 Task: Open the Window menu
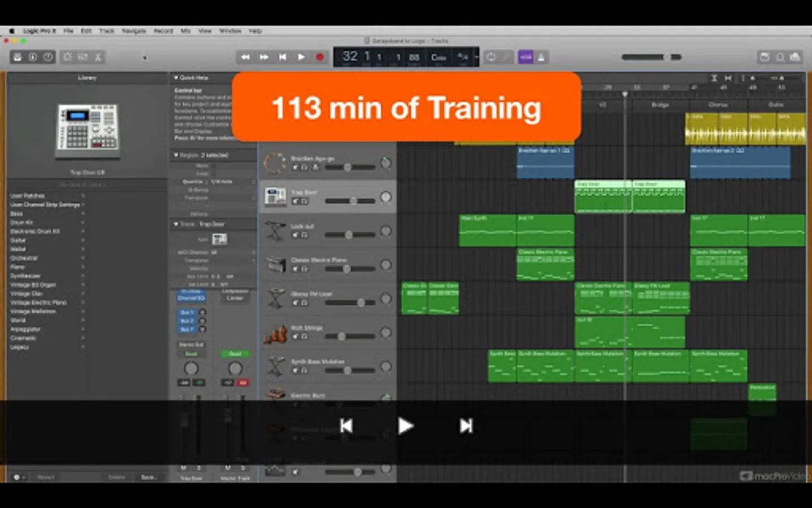230,31
